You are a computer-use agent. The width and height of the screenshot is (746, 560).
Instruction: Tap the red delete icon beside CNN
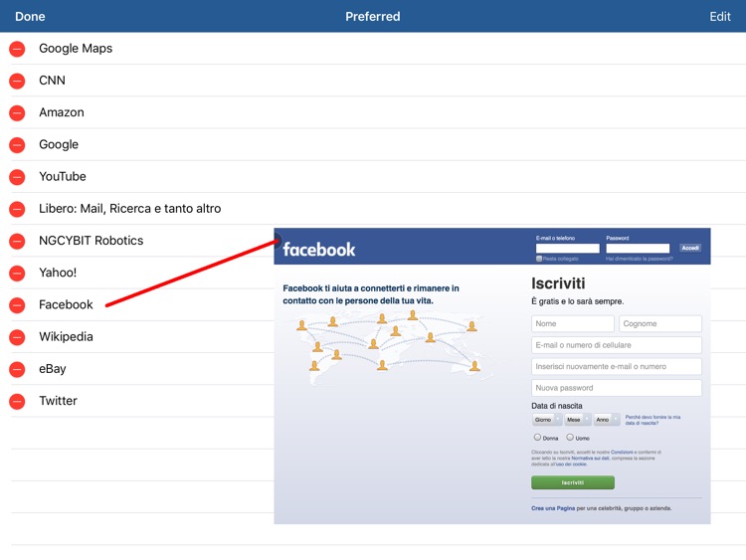pyautogui.click(x=17, y=81)
